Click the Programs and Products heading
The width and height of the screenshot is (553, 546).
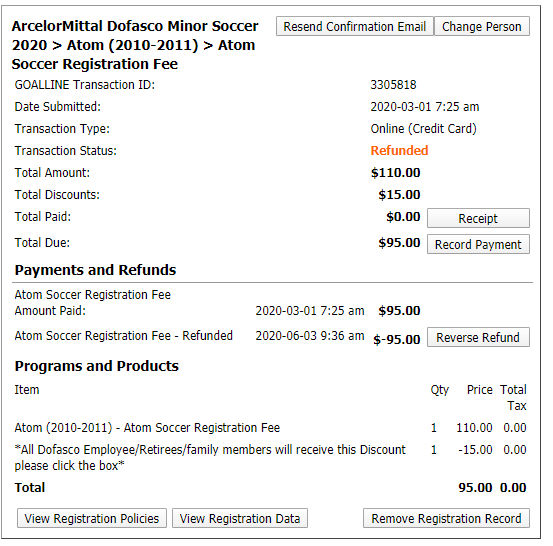click(97, 366)
